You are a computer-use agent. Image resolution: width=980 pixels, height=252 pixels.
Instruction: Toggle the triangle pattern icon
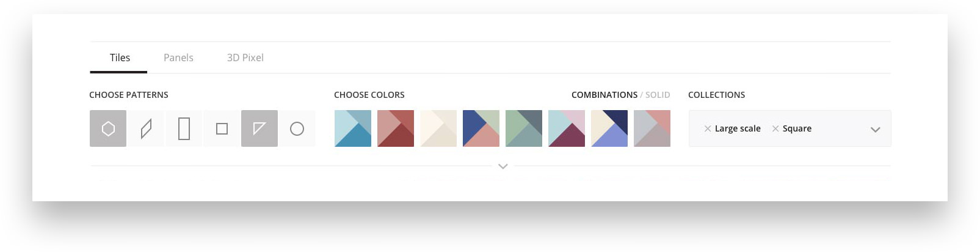[260, 128]
